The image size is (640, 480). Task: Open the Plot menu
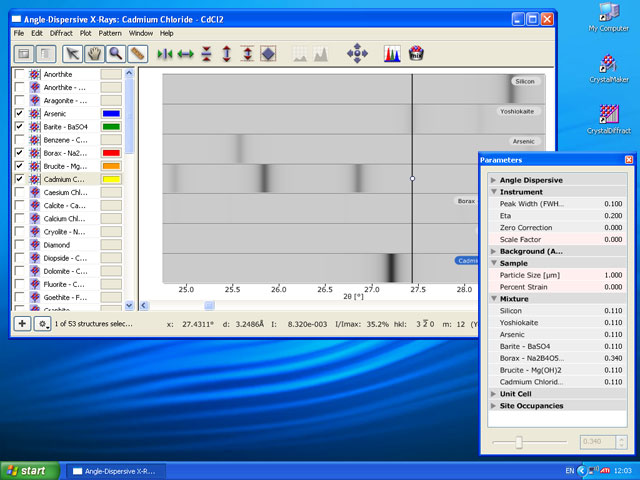click(86, 33)
